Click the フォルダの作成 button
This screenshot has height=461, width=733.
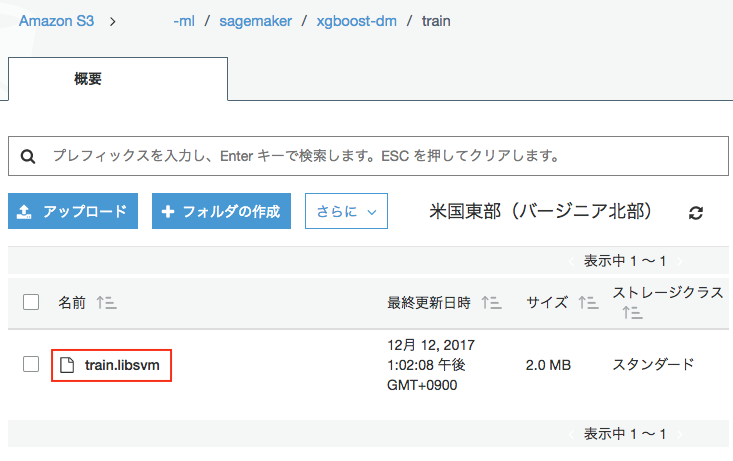pos(221,212)
